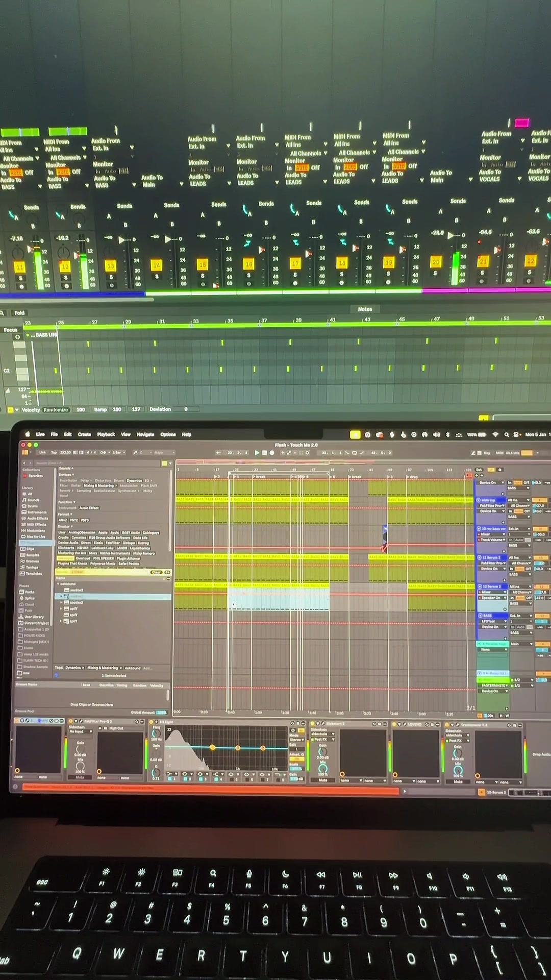Open the Templates library category
This screenshot has height=980, width=551.
coord(32,574)
